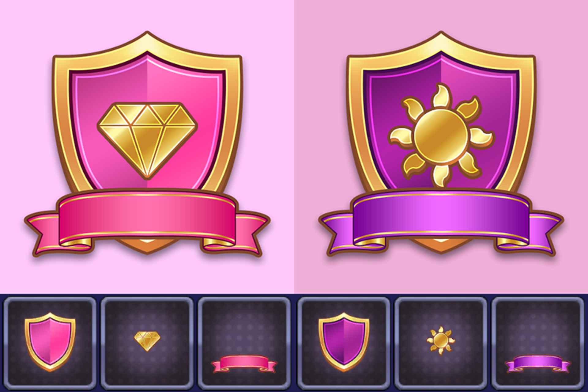Click the large purple ribbon banner
This screenshot has width=588, height=392.
tap(441, 218)
